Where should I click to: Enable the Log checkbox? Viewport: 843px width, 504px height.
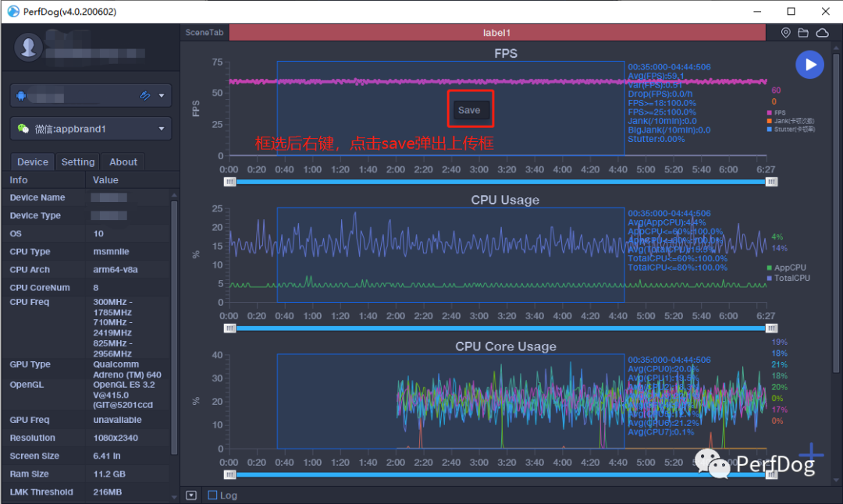(x=213, y=495)
